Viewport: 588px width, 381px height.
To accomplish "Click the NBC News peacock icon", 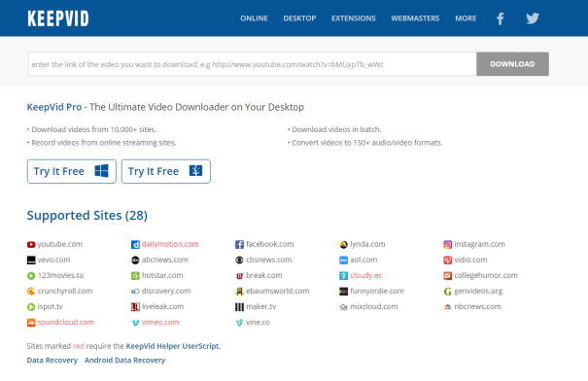I will (448, 307).
